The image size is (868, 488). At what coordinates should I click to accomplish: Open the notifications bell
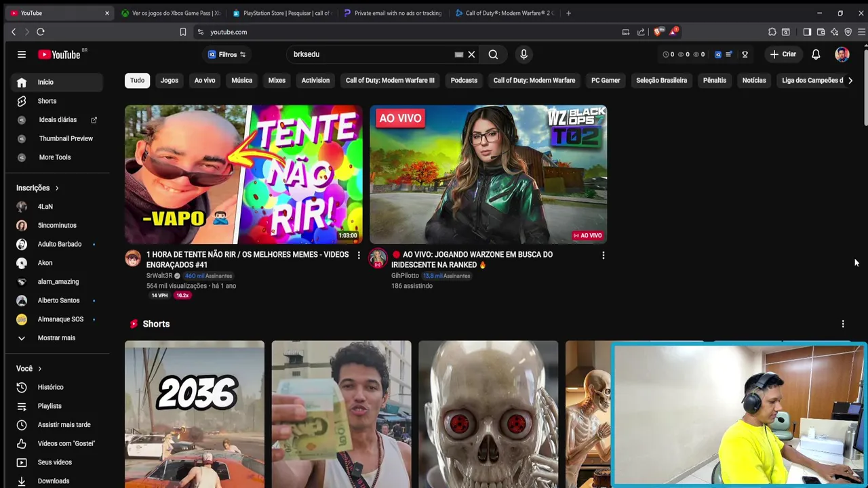coord(816,54)
